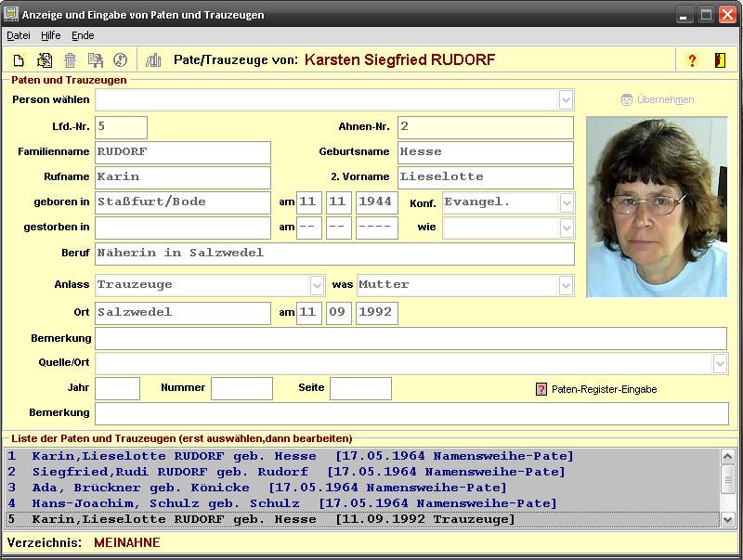Click the edit record toolbar icon

(x=44, y=60)
